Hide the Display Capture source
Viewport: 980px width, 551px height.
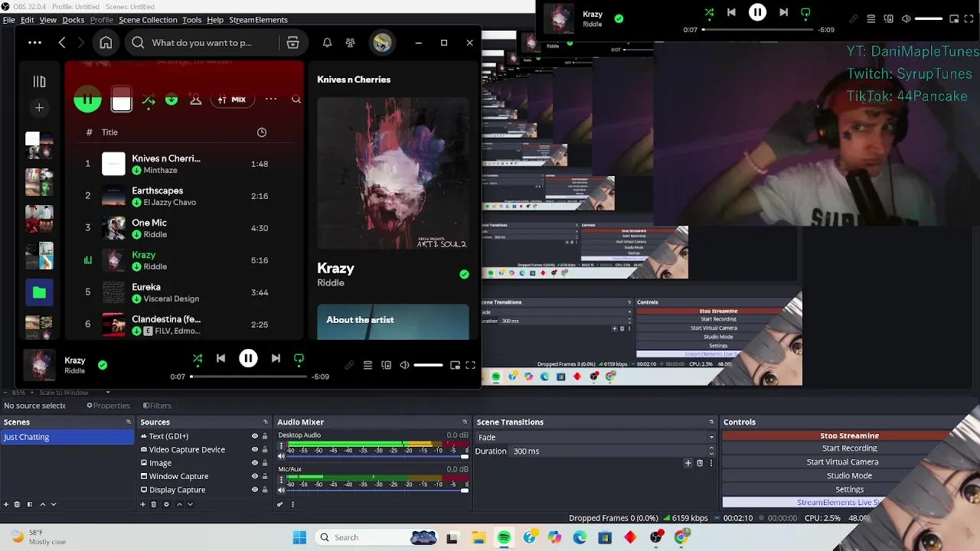(x=255, y=490)
